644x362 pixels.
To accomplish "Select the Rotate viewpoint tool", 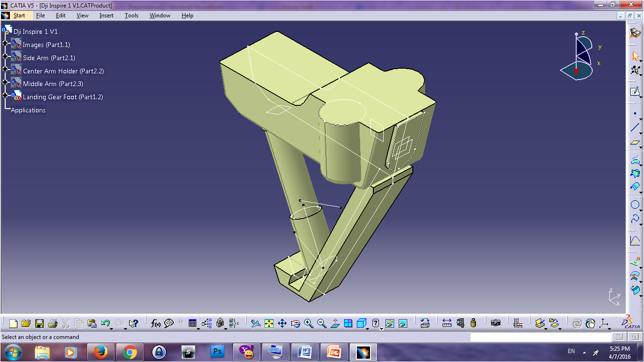I will [295, 323].
